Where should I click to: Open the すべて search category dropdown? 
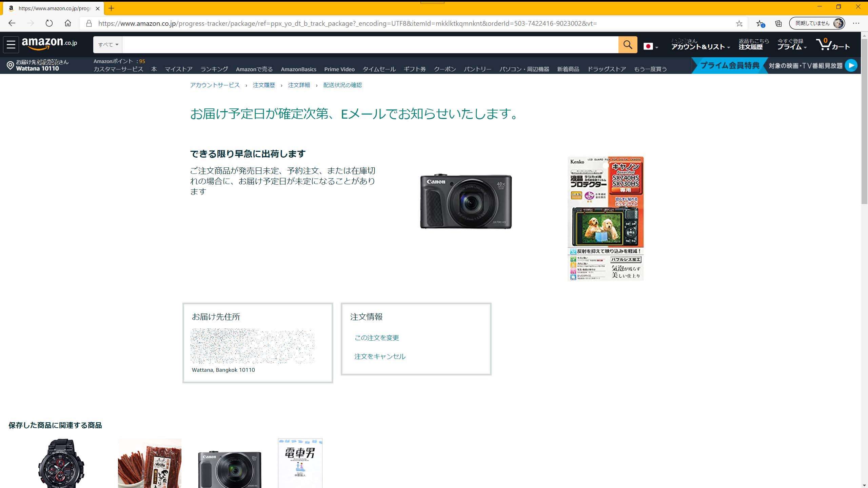[x=108, y=45]
